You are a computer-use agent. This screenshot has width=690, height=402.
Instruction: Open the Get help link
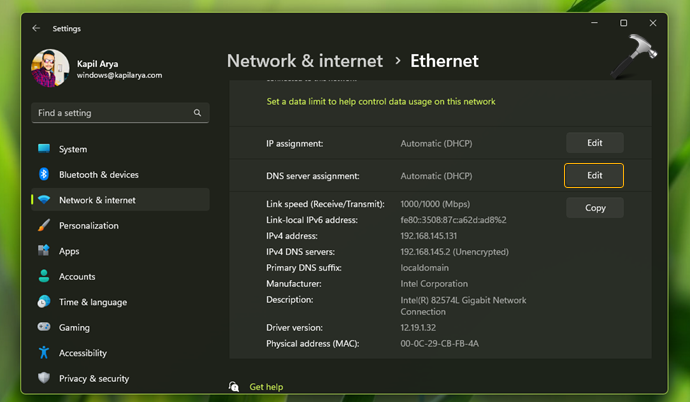(x=266, y=386)
